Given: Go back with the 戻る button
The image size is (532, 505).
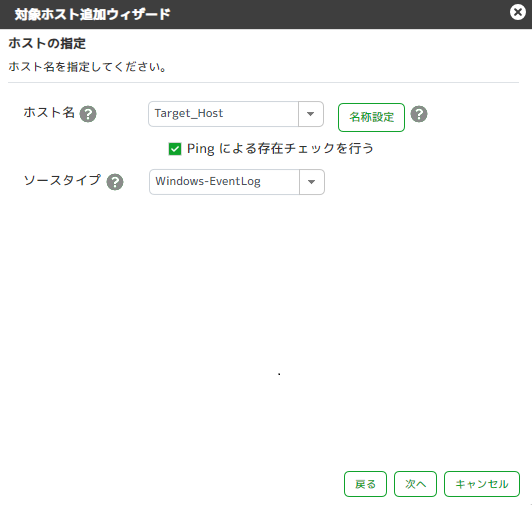Looking at the screenshot, I should coord(365,484).
